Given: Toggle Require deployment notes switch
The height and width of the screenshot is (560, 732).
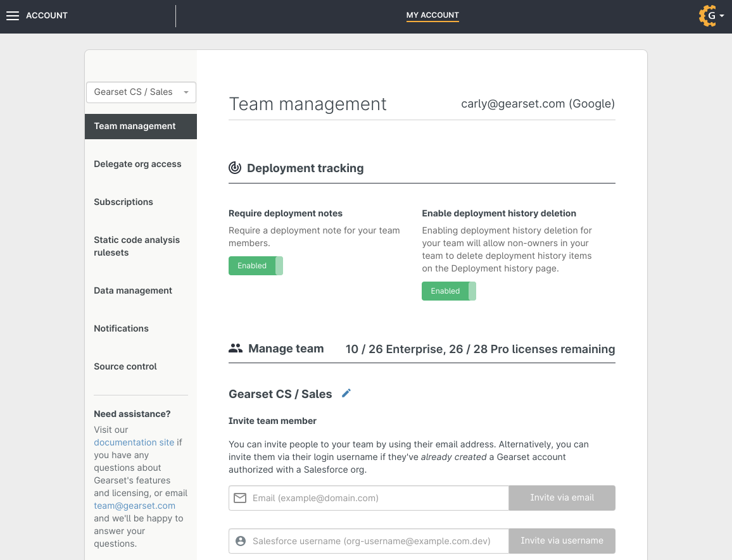Looking at the screenshot, I should pos(255,266).
